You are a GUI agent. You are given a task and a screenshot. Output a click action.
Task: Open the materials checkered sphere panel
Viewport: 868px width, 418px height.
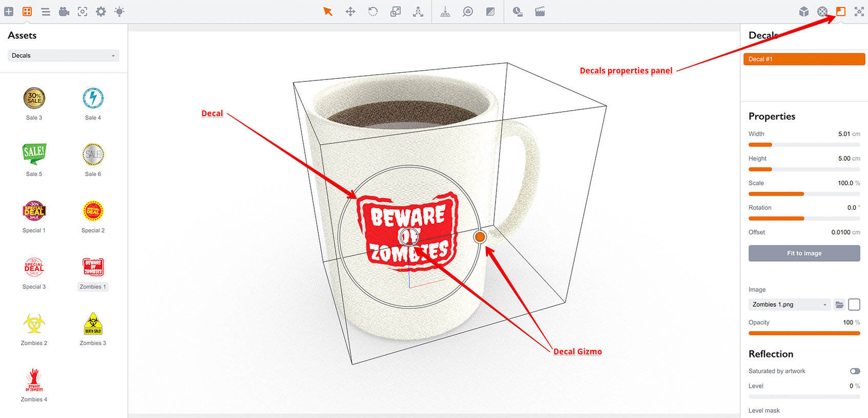[822, 11]
